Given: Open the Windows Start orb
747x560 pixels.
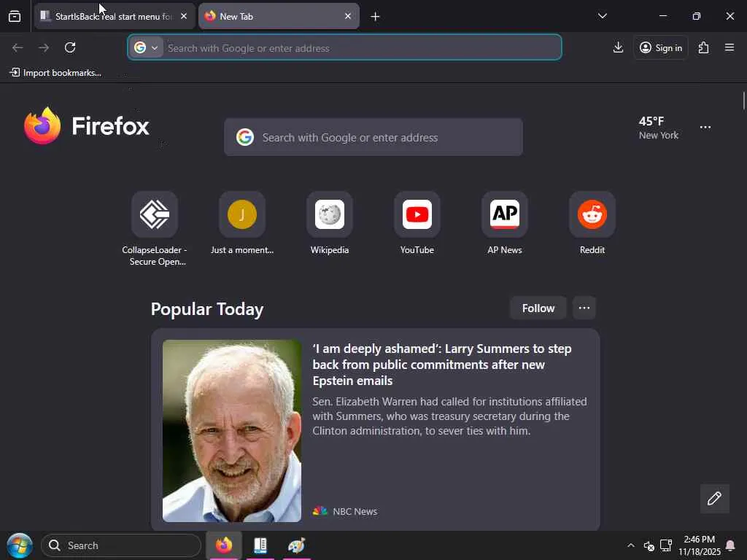Looking at the screenshot, I should coord(19,545).
